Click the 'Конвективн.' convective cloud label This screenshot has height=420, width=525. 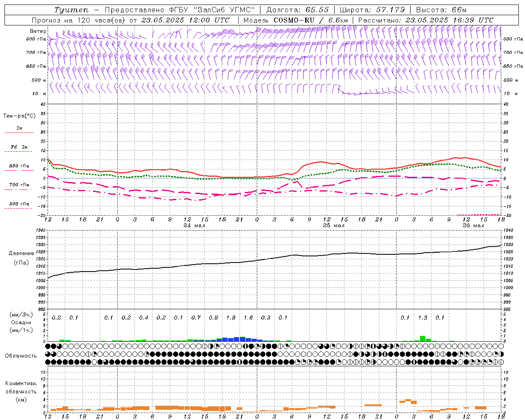pos(21,383)
